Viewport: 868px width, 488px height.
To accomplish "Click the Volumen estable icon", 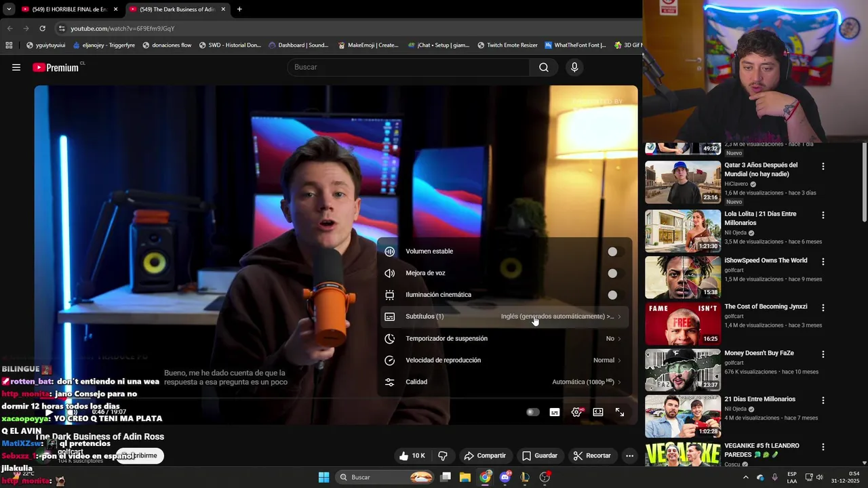I will [x=389, y=251].
